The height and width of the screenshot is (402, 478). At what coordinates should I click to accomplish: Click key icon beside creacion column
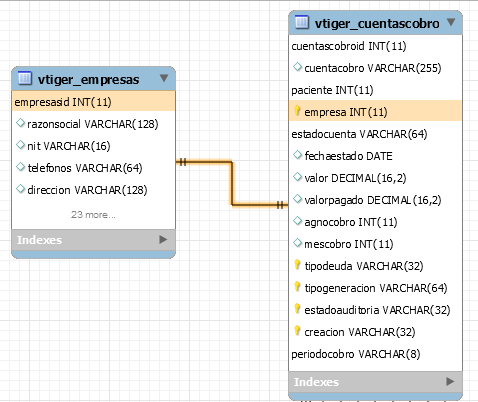click(x=297, y=331)
